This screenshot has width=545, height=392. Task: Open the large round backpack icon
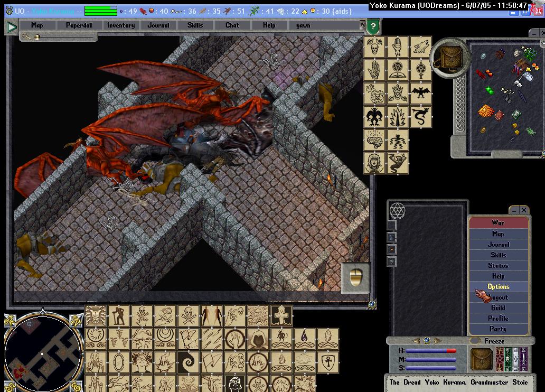click(450, 58)
